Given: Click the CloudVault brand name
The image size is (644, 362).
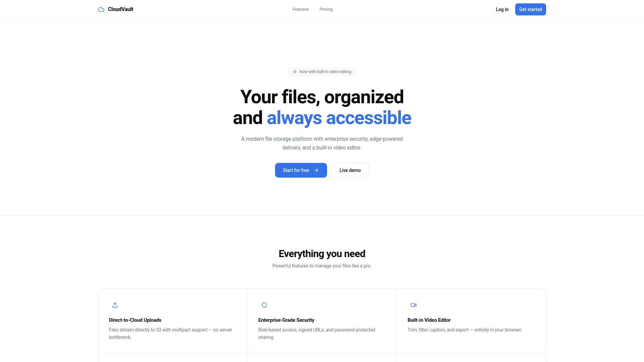Looking at the screenshot, I should click(120, 9).
